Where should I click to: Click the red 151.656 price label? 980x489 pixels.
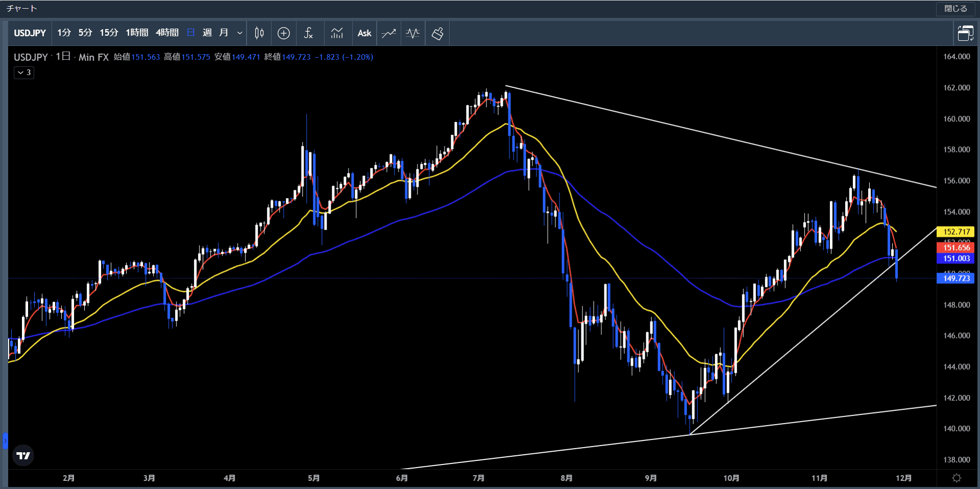(x=956, y=248)
